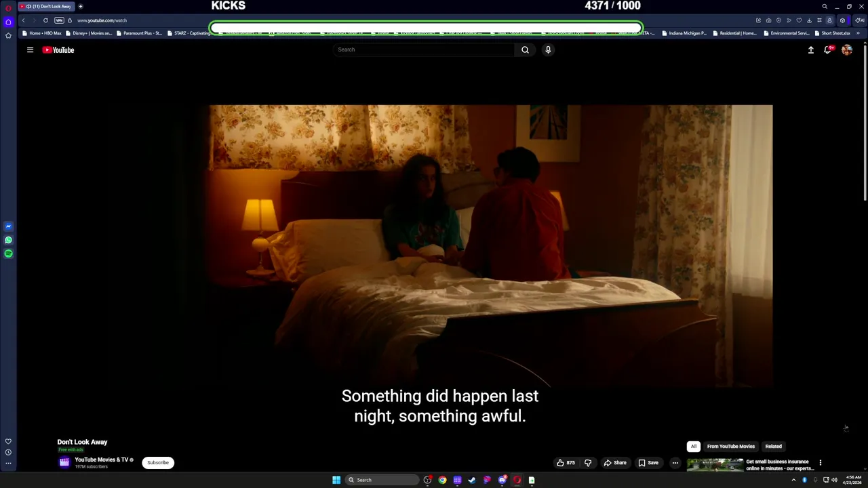Like the video with thumbs up
The image size is (868, 488).
tap(566, 463)
